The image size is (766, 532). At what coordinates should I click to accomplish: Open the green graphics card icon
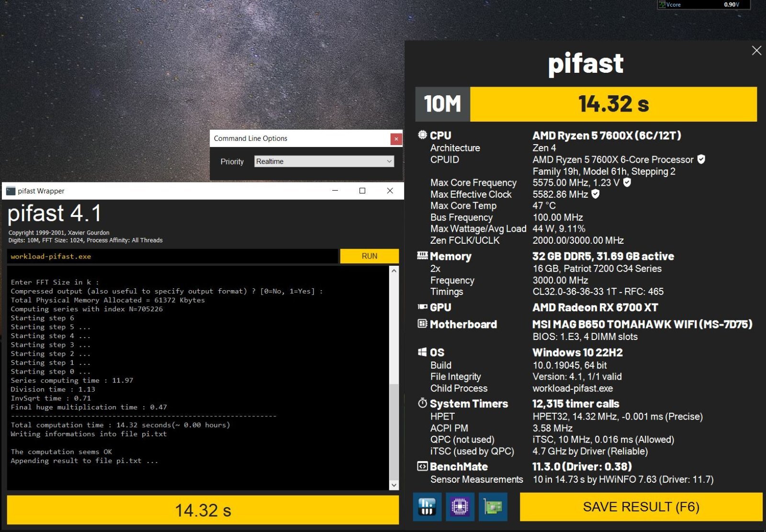(x=493, y=507)
